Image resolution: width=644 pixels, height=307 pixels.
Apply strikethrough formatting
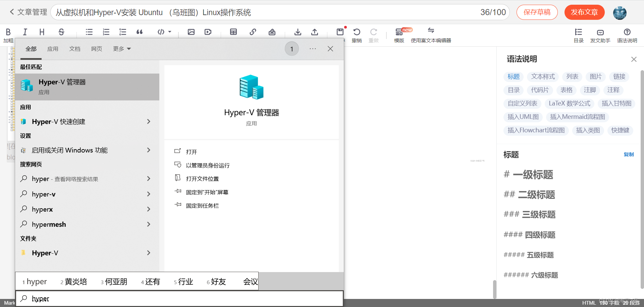pyautogui.click(x=61, y=32)
